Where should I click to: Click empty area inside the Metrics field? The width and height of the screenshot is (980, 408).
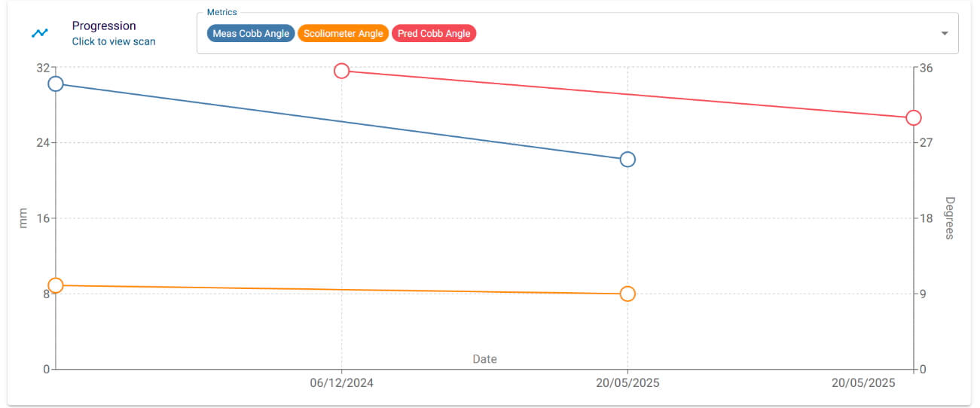pyautogui.click(x=678, y=34)
